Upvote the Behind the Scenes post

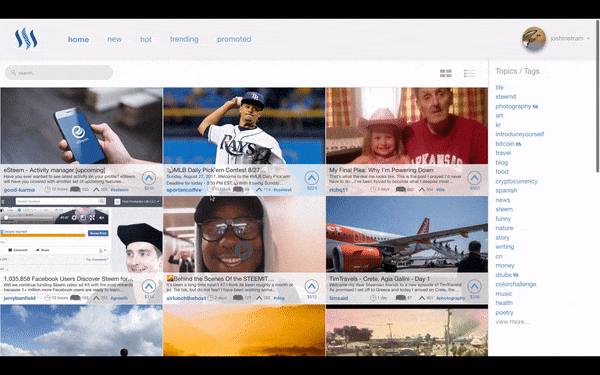coord(311,286)
